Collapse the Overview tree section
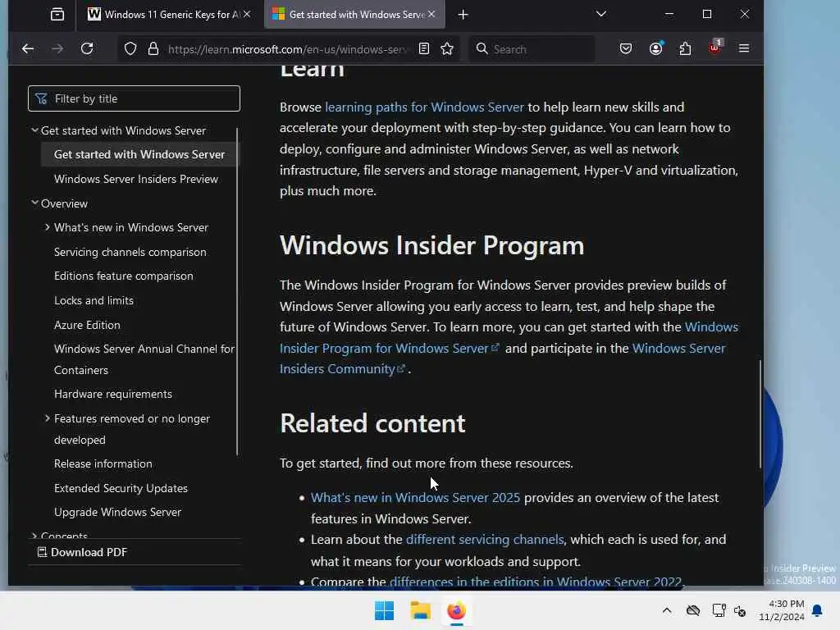This screenshot has width=840, height=630. (34, 203)
